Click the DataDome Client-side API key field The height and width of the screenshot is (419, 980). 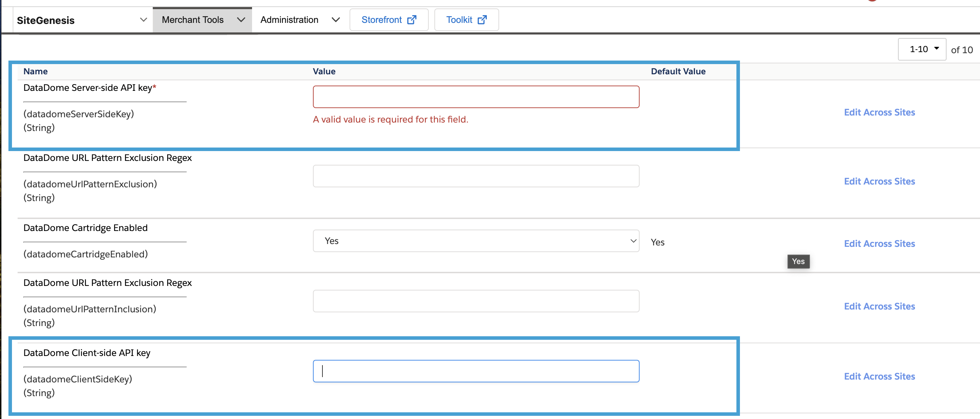(x=476, y=371)
